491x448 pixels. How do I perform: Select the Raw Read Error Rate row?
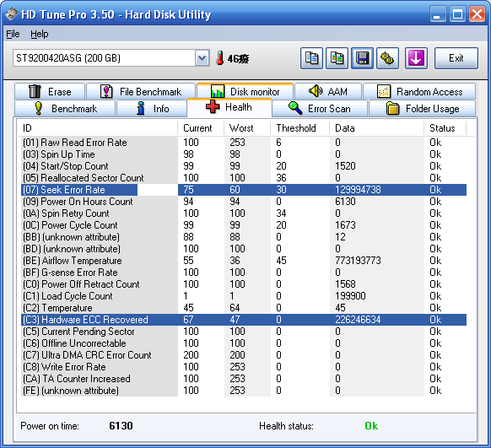244,143
